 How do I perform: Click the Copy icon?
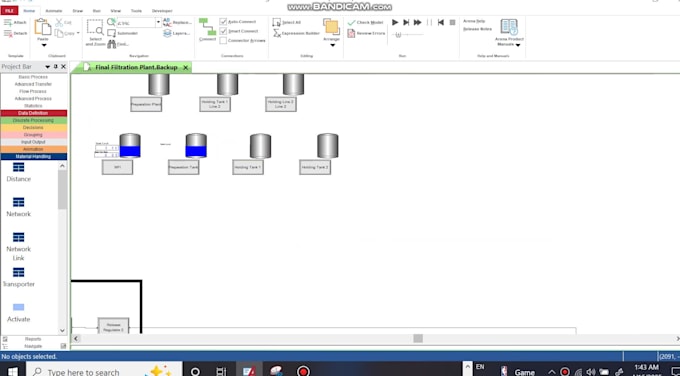[59, 33]
